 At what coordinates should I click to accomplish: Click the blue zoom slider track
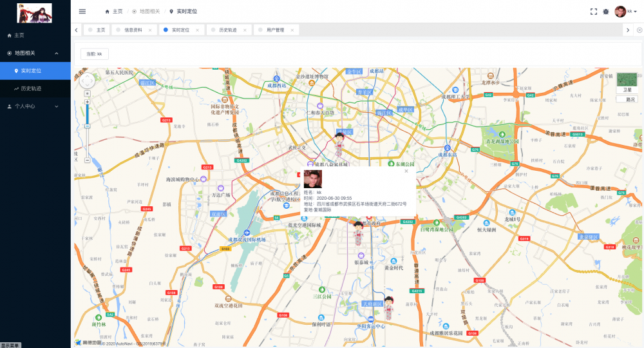pyautogui.click(x=87, y=114)
